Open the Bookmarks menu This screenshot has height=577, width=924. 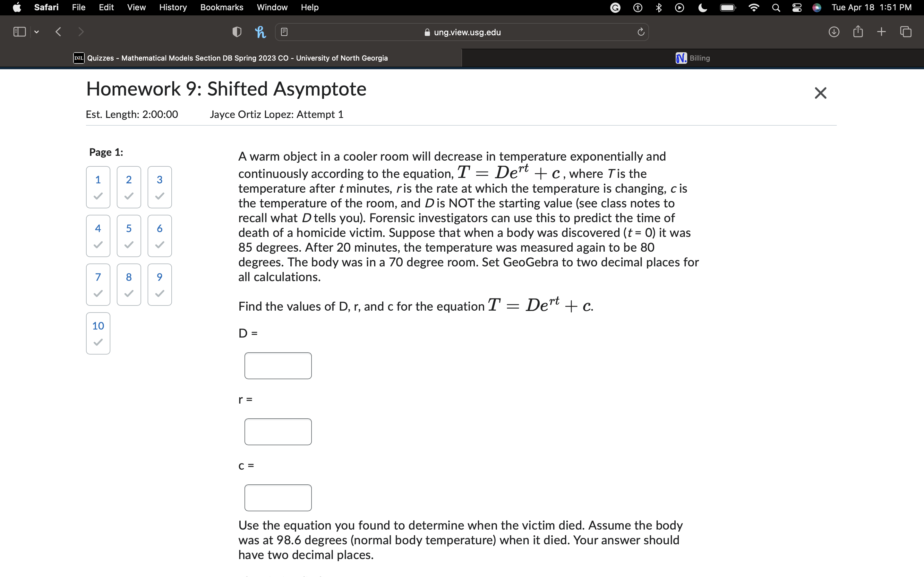[221, 7]
